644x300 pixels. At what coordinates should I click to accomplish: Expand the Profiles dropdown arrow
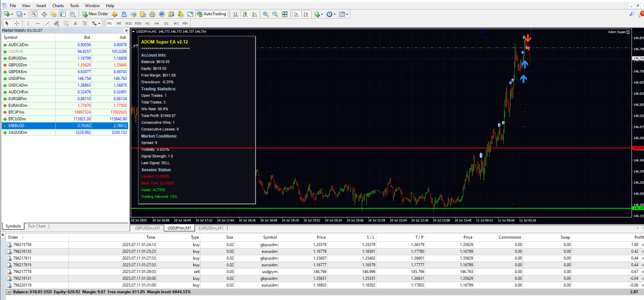25,14
